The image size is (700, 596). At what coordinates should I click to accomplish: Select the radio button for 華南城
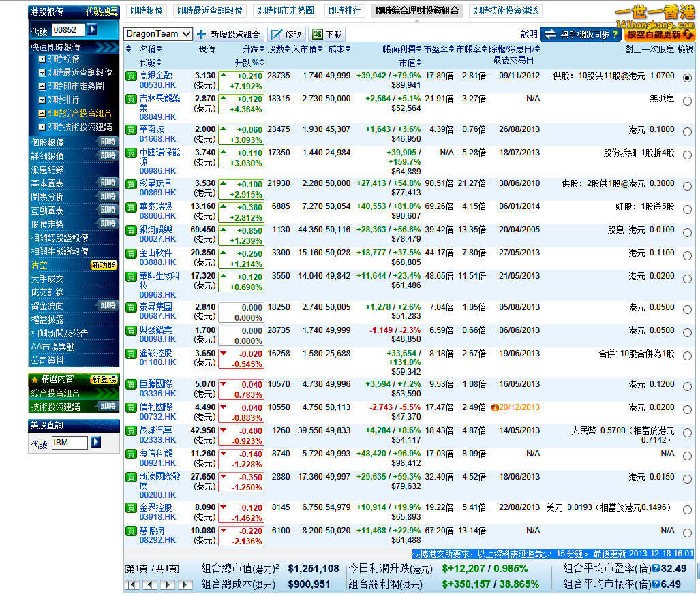click(x=687, y=132)
